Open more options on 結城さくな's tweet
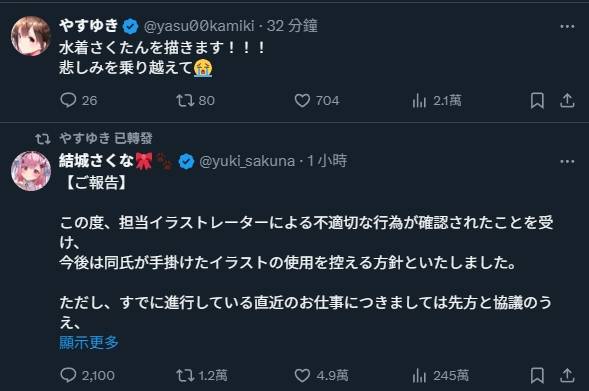Screen dimensions: 589x391 pos(567,162)
